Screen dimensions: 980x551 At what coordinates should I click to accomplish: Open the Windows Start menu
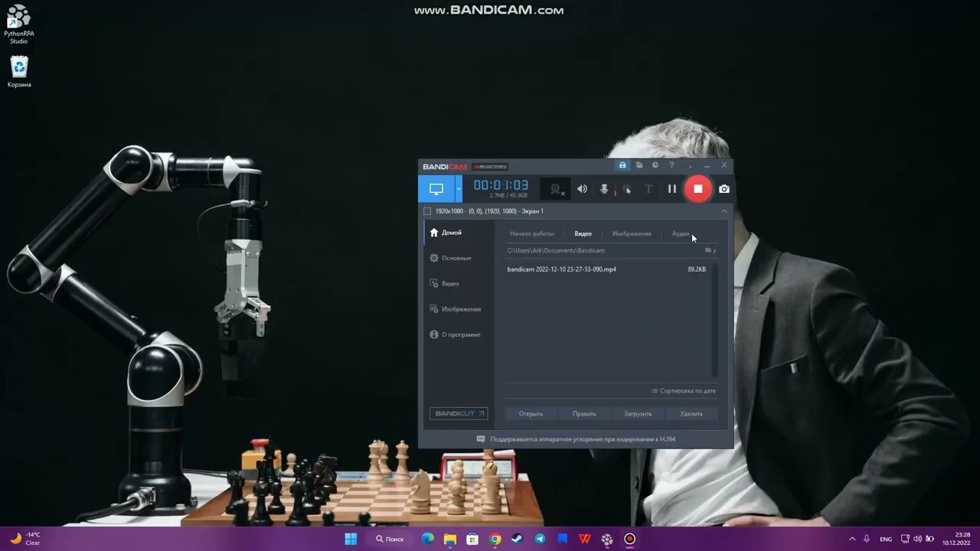pos(351,539)
